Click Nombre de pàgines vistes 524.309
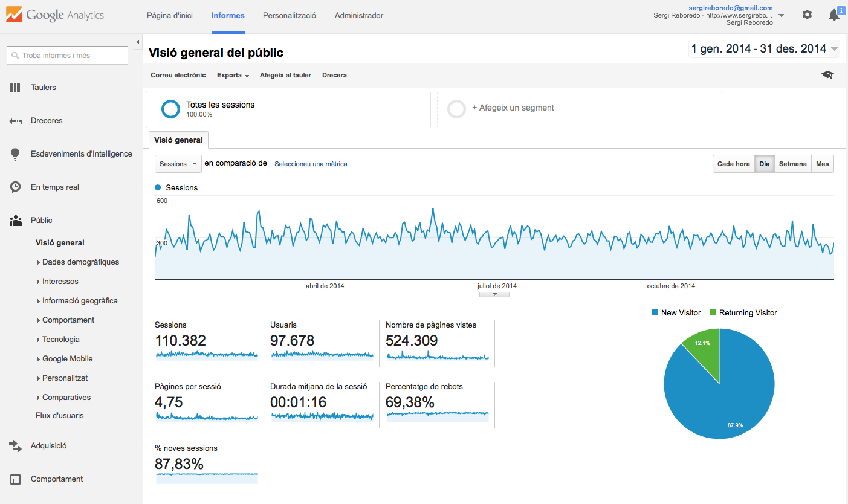The width and height of the screenshot is (848, 504). click(x=438, y=341)
